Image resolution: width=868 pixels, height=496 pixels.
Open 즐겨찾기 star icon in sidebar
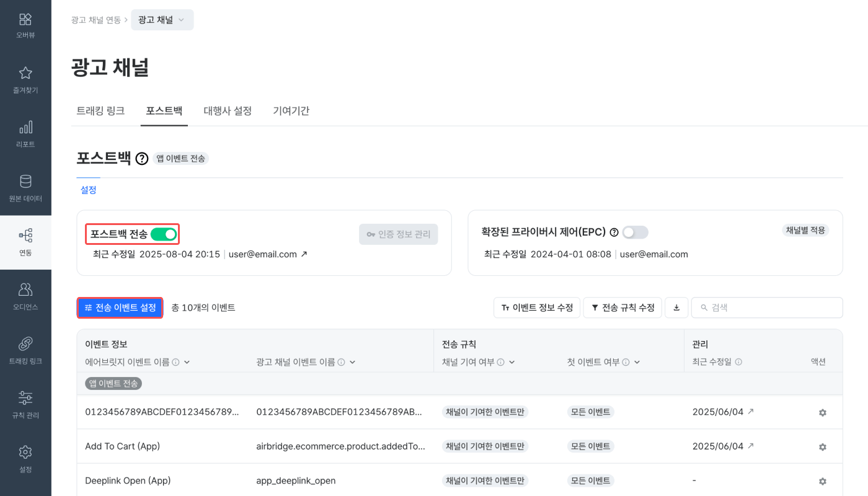coord(25,73)
